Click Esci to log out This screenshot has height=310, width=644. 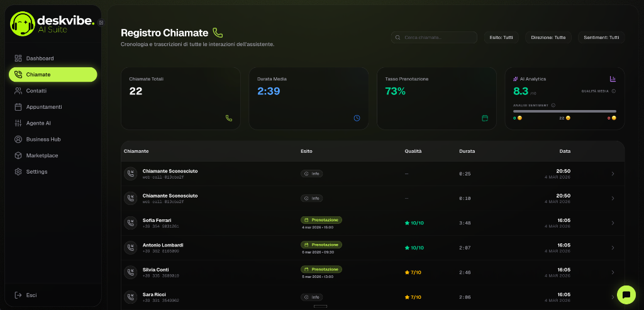[31, 295]
